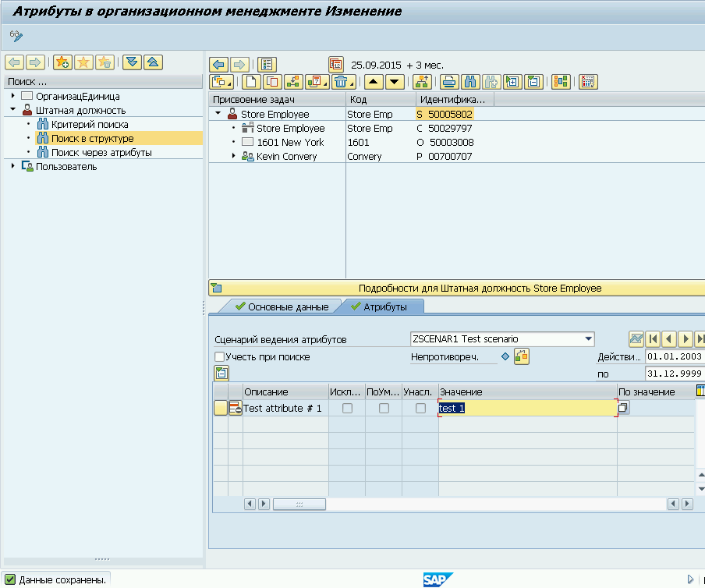This screenshot has height=588, width=705.
Task: Click the expand node plus icon
Action: pyautogui.click(x=512, y=82)
